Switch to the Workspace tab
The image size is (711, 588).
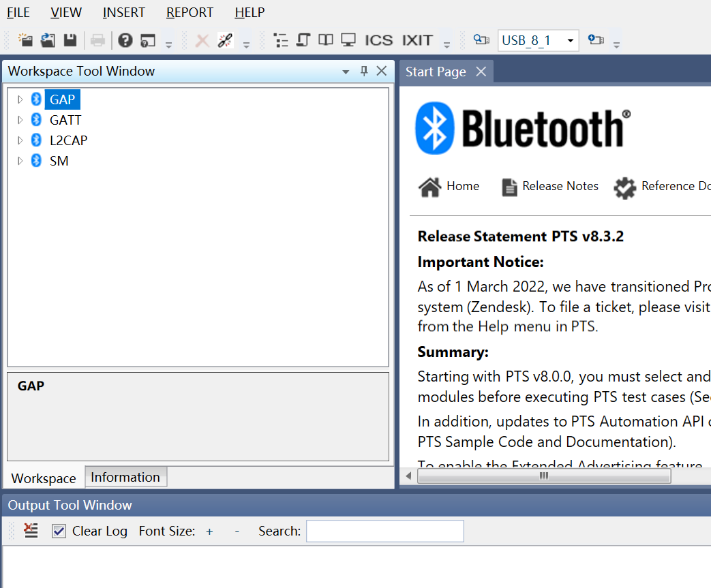44,478
